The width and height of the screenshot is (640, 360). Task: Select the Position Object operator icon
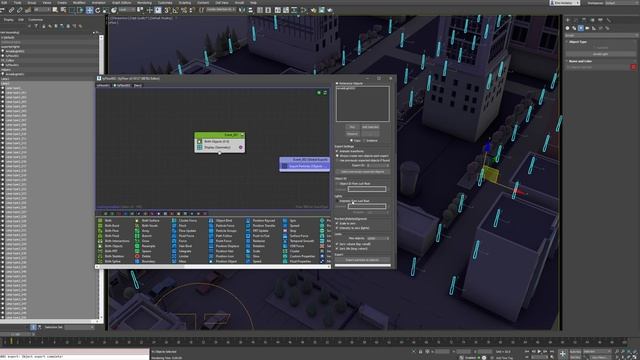[x=211, y=261]
